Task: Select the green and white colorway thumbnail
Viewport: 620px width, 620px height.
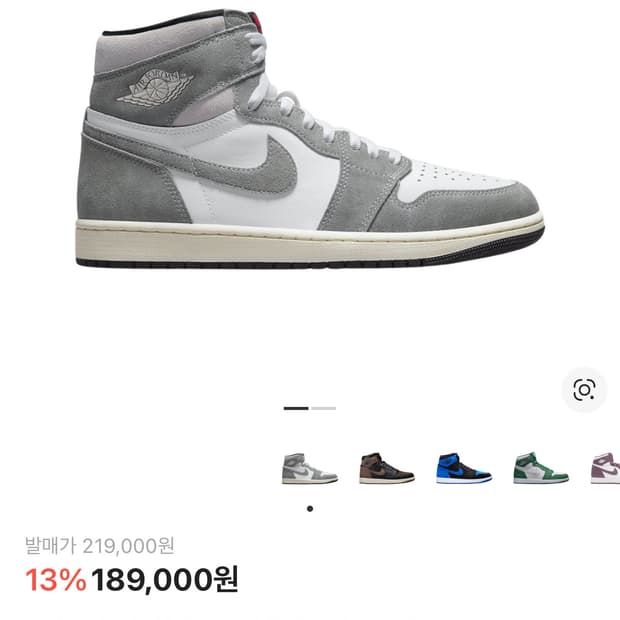Action: pyautogui.click(x=541, y=469)
